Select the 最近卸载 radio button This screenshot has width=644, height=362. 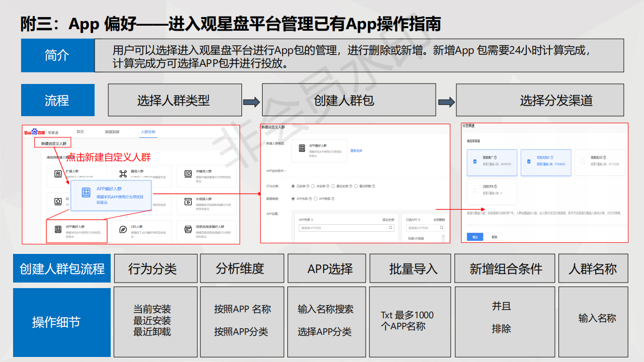[356, 186]
